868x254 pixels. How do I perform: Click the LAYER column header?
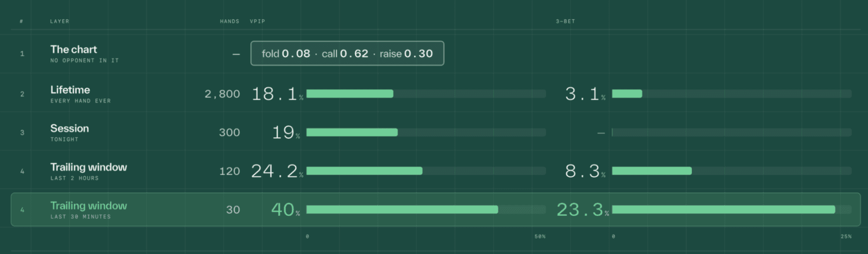(59, 21)
